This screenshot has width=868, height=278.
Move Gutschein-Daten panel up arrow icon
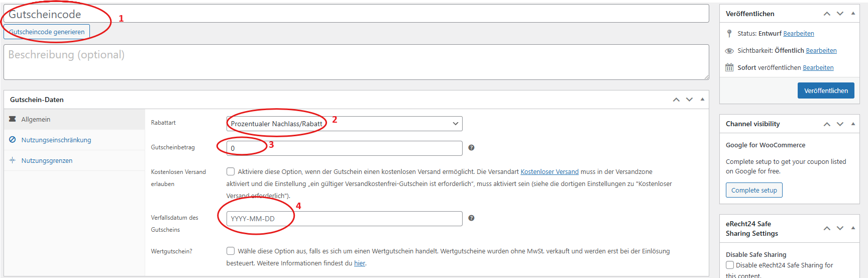(x=676, y=100)
